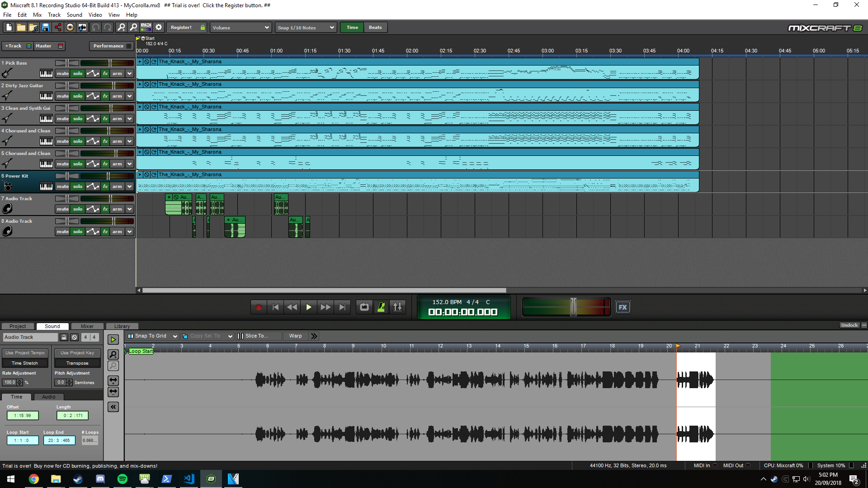Open the MIDI settings icon in toolbar
868x488 pixels.
(x=146, y=28)
